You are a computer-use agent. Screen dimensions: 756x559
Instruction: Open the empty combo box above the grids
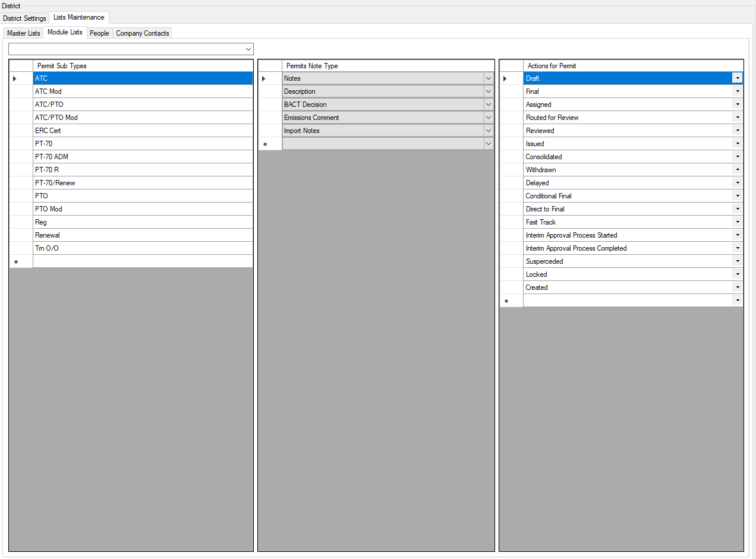click(249, 49)
